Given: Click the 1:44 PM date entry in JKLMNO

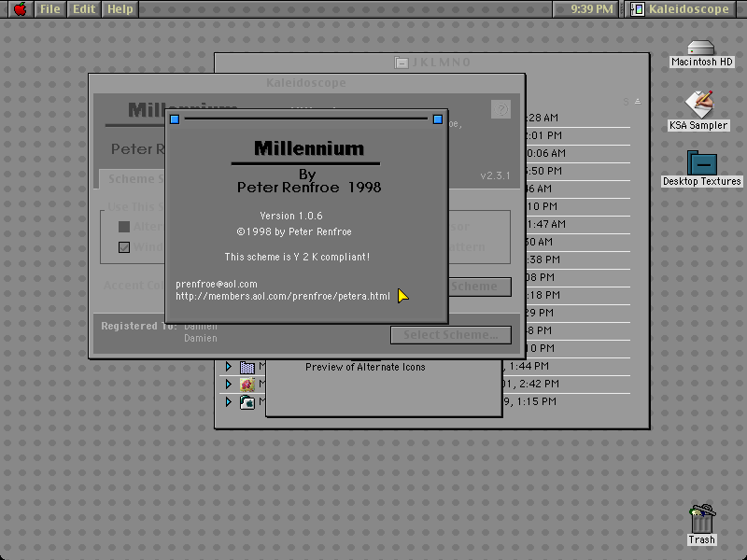Looking at the screenshot, I should (x=526, y=366).
